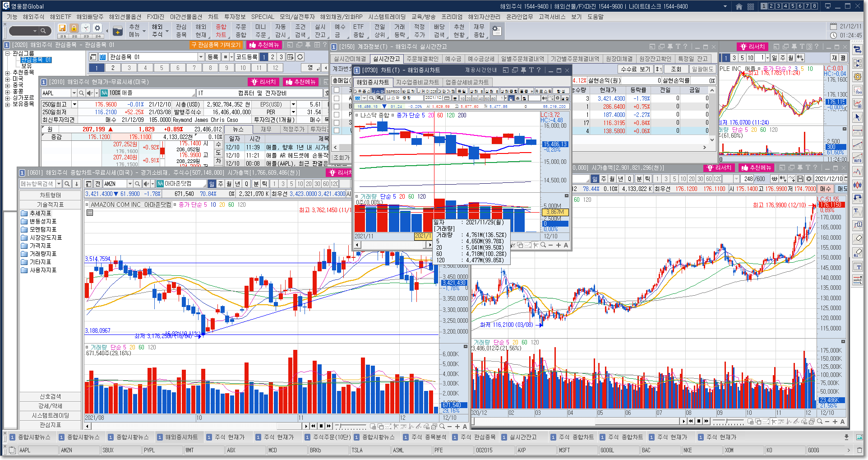Click the search icon next to the AMZN code field
868x460 pixels.
[x=137, y=184]
